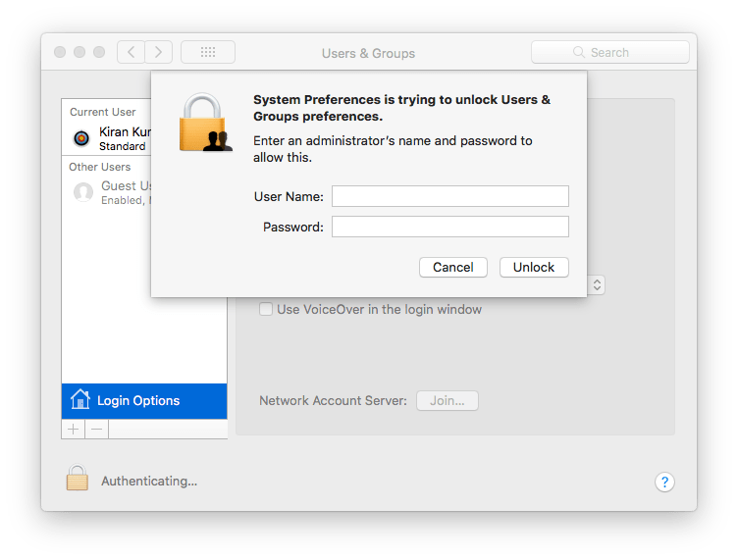This screenshot has width=738, height=560.
Task: Select Kiran current user entry
Action: pos(106,138)
